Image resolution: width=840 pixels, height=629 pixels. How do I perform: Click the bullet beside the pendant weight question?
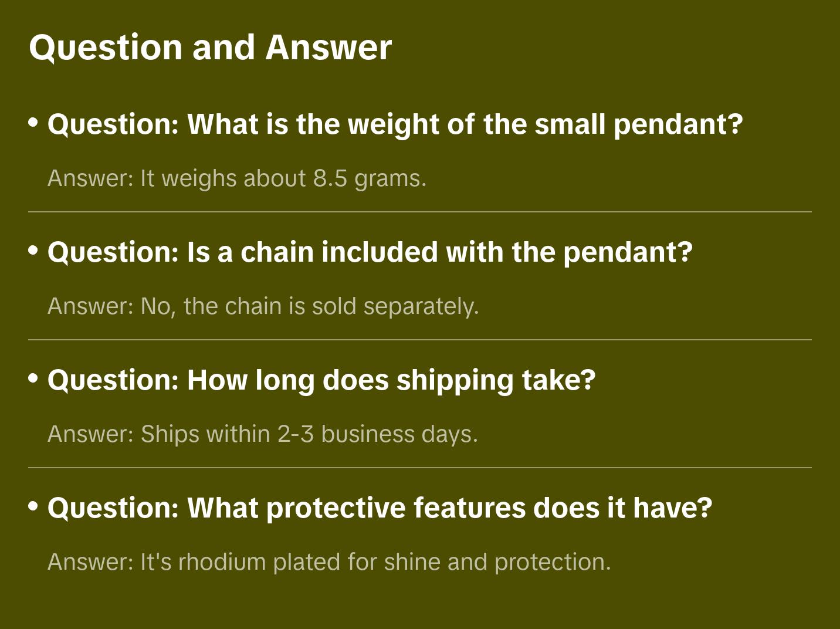pos(33,123)
